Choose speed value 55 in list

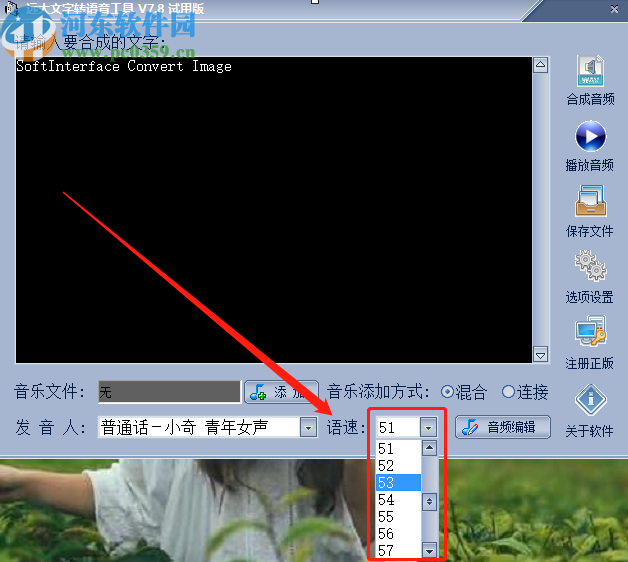398,517
